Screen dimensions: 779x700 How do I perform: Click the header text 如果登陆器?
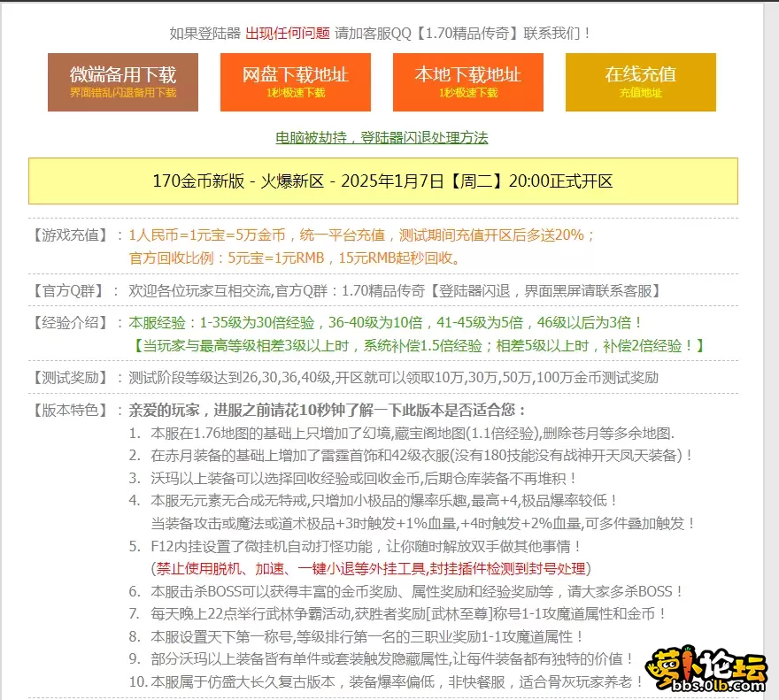[204, 34]
